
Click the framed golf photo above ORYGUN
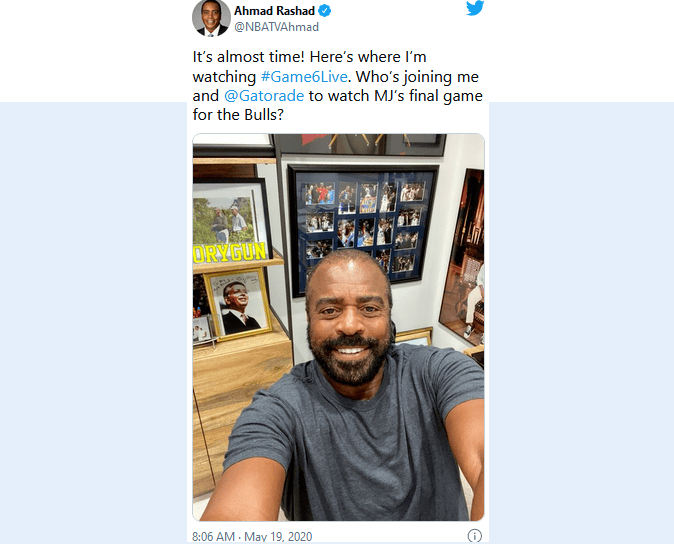pyautogui.click(x=229, y=215)
